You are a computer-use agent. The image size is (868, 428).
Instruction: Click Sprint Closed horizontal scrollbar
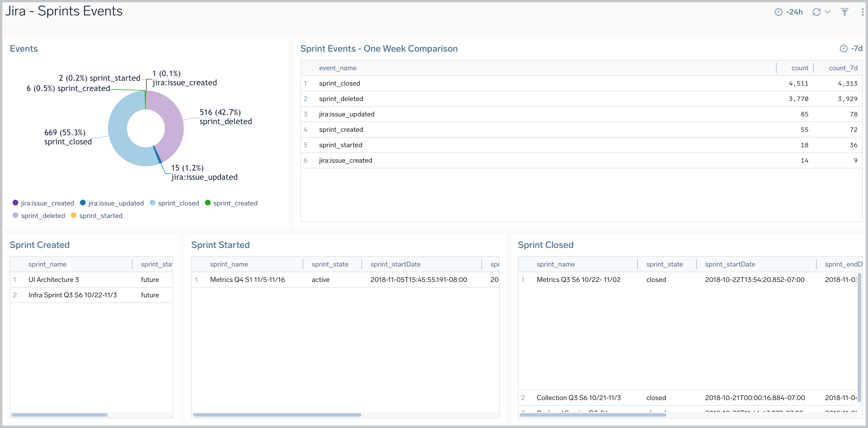coord(593,415)
